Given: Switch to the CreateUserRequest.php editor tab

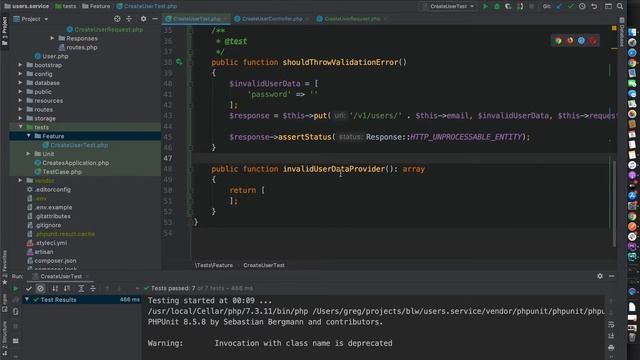Looking at the screenshot, I should (x=352, y=19).
